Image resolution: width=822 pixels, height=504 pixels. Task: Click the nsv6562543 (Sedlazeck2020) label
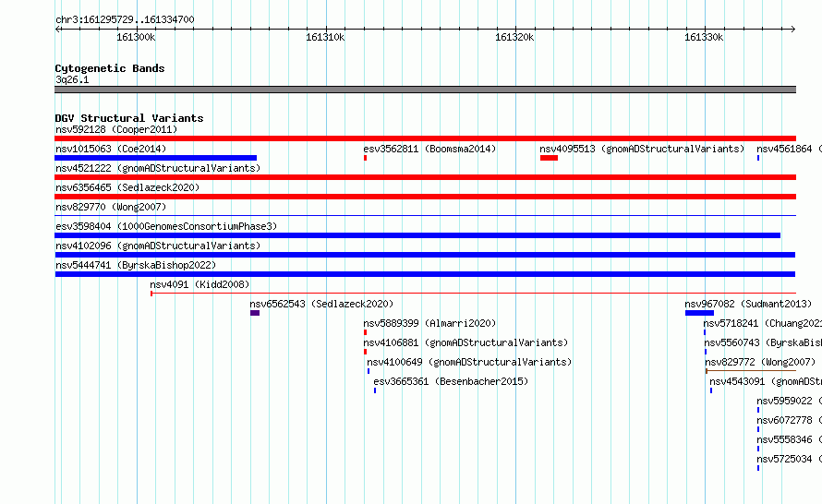(x=321, y=304)
